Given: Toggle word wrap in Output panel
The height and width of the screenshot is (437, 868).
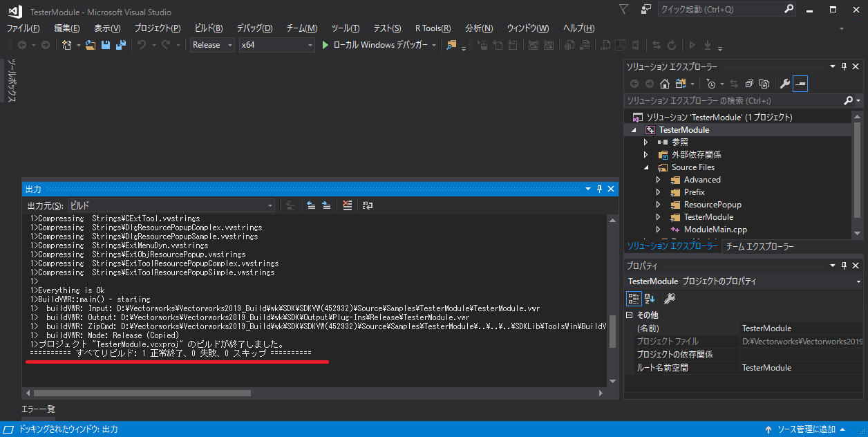Looking at the screenshot, I should coord(367,205).
